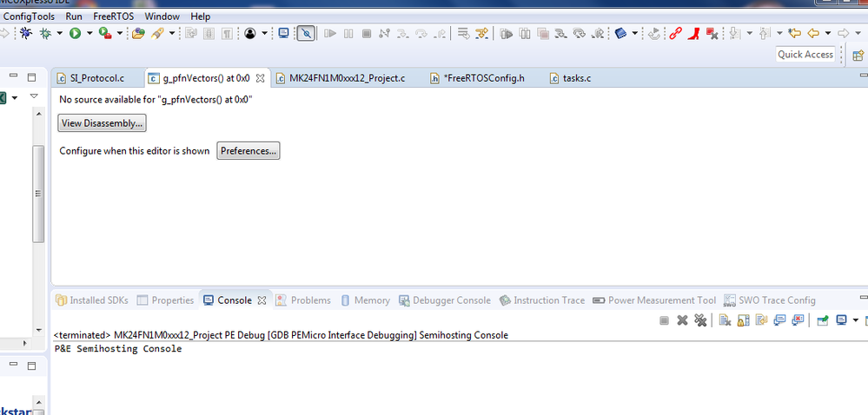868x415 pixels.
Task: Click the blue Debug bug icon
Action: (x=25, y=34)
